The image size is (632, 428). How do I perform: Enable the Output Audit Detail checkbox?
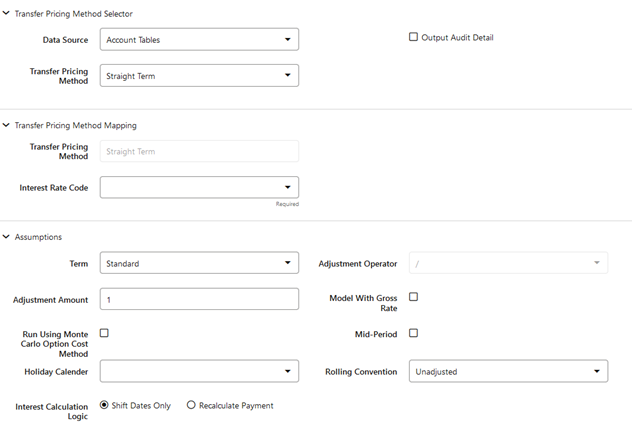click(x=413, y=37)
